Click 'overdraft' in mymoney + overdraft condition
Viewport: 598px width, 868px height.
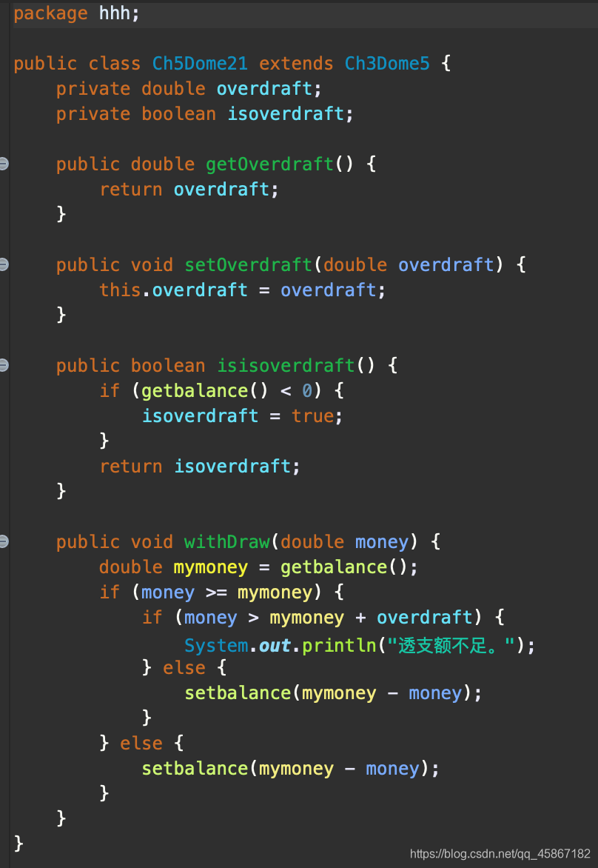click(x=424, y=617)
